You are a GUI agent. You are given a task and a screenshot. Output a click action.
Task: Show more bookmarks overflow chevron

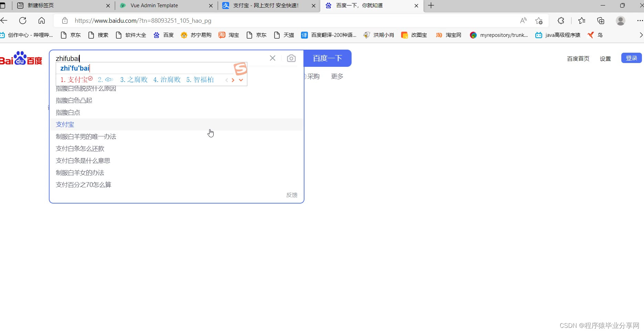641,35
